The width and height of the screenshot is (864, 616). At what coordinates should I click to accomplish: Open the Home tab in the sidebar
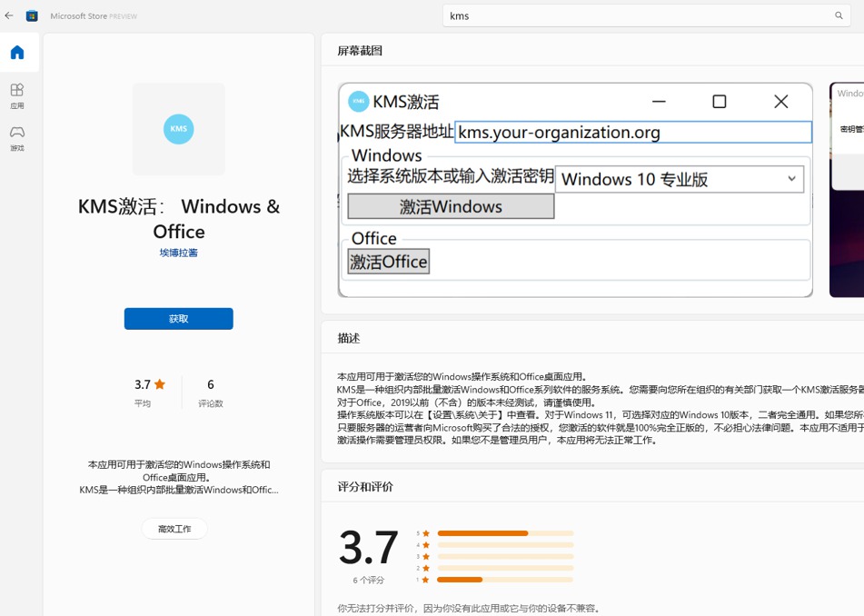[17, 53]
